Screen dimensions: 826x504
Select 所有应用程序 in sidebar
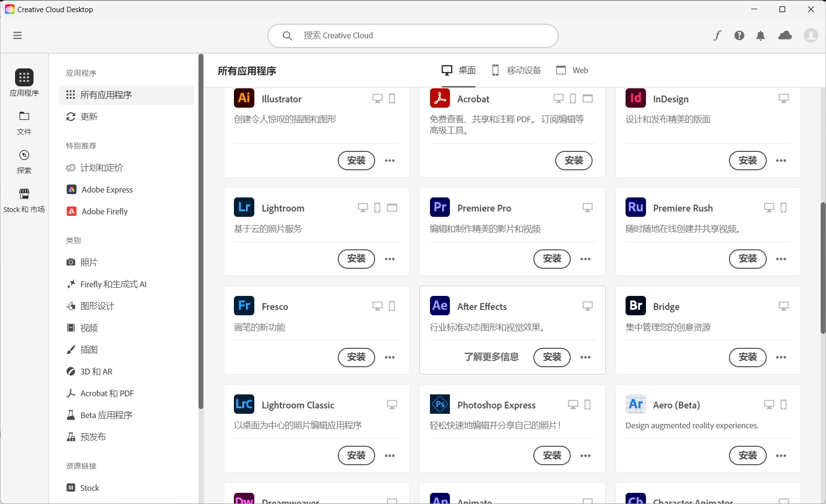point(127,95)
